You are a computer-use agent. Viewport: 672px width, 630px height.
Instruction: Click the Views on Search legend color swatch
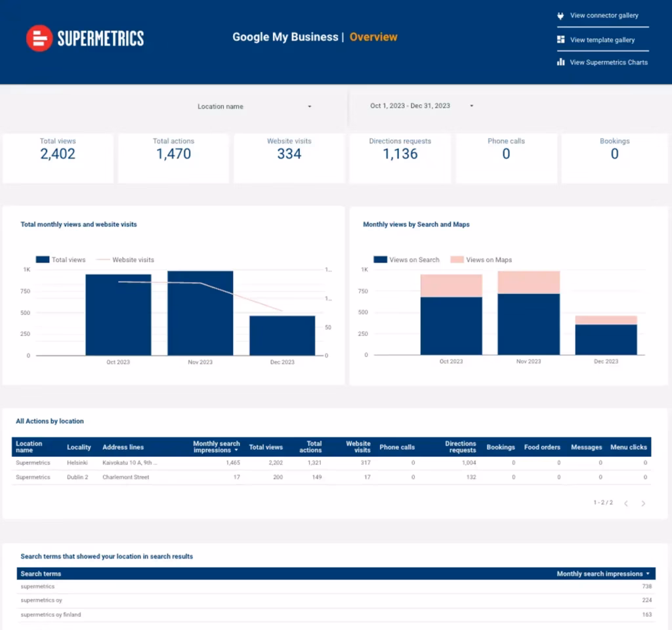(x=380, y=259)
